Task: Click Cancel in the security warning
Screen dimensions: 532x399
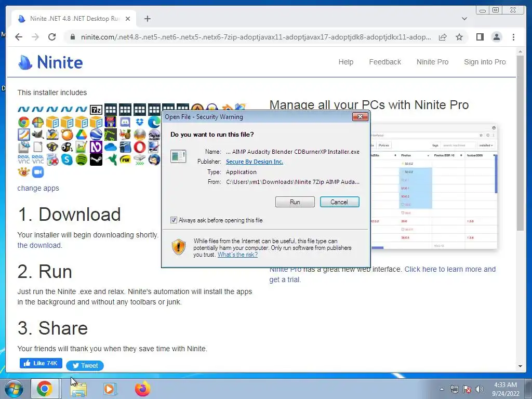Action: point(339,202)
